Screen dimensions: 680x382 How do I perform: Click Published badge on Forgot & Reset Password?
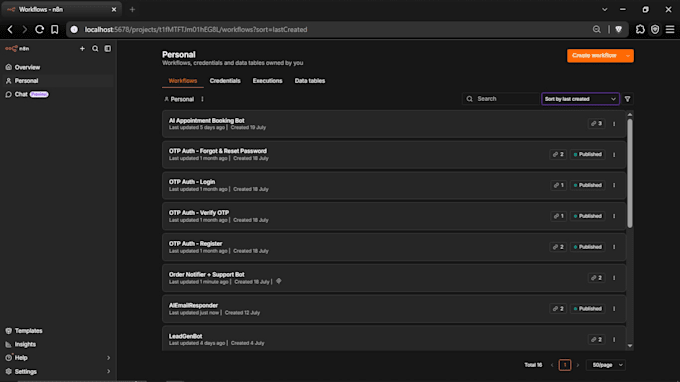(x=588, y=154)
